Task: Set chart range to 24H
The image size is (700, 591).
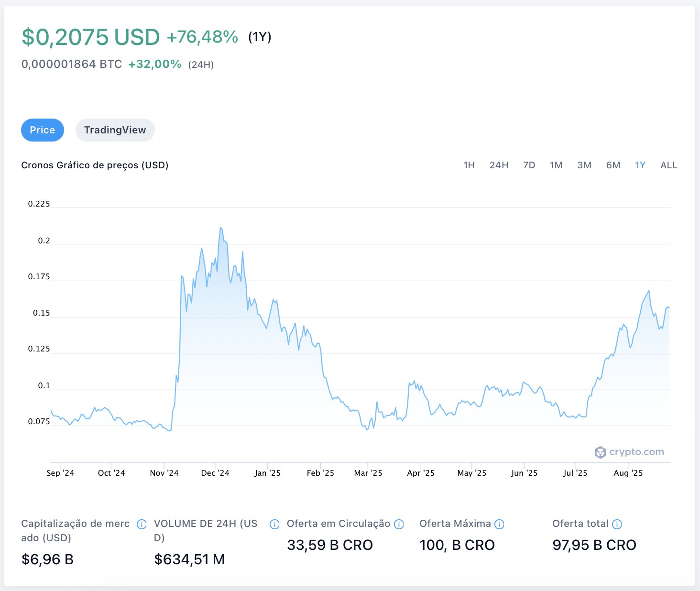Action: point(499,165)
